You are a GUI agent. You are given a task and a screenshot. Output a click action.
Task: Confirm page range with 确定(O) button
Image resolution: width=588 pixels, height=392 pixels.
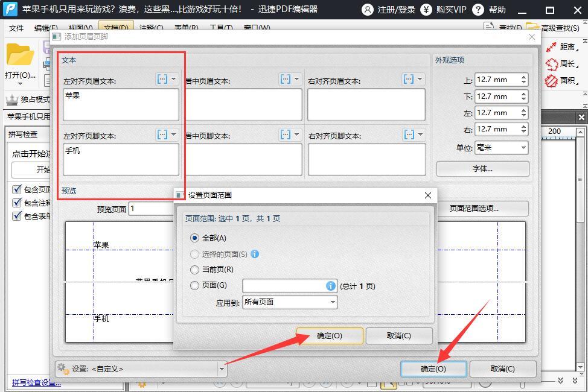(330, 336)
